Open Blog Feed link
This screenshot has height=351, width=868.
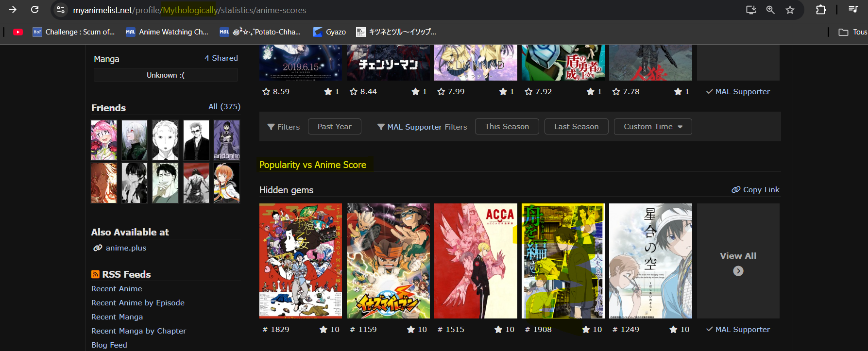pos(109,345)
